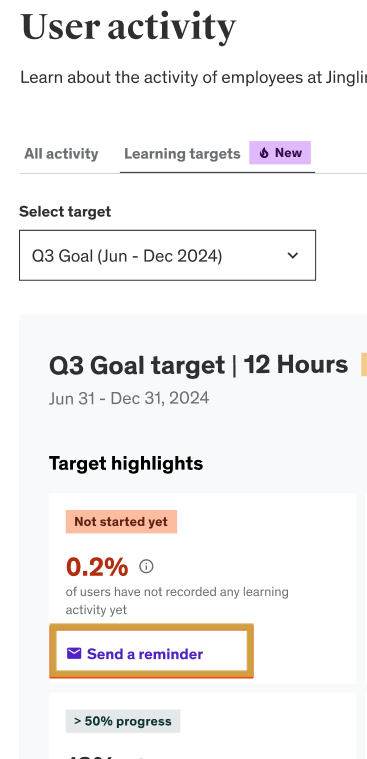The width and height of the screenshot is (367, 759).
Task: Click the Q3 Goal target | 12 Hours heading
Action: pos(199,365)
